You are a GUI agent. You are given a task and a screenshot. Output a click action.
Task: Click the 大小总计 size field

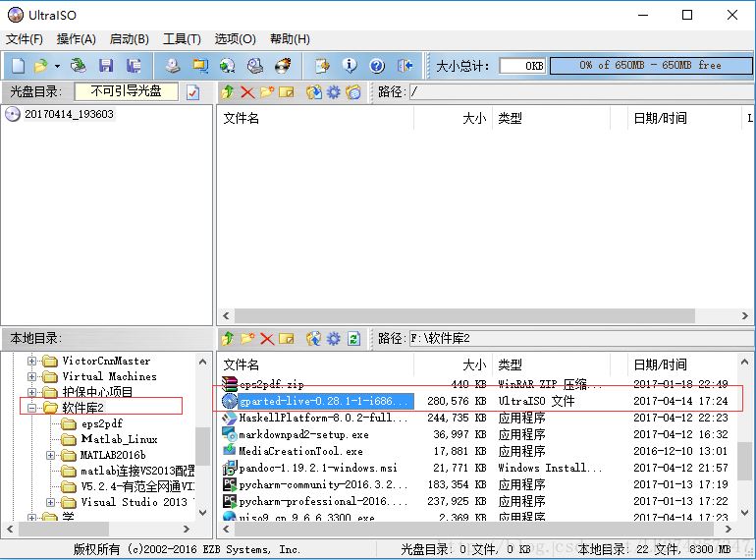522,66
